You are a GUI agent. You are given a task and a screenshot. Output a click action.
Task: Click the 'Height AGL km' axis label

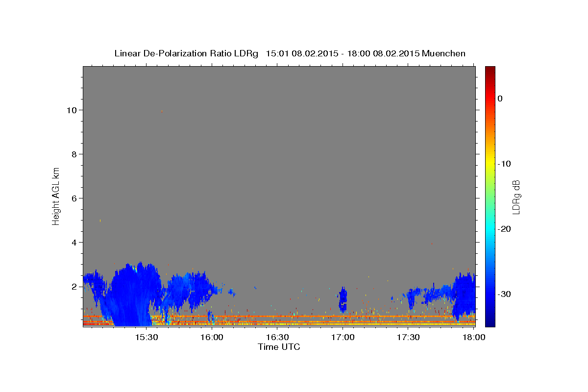click(56, 196)
